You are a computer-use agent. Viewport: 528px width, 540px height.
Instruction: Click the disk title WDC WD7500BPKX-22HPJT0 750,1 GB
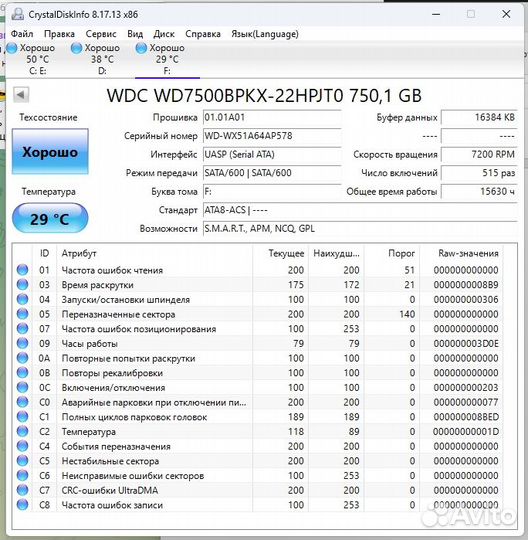[x=264, y=95]
